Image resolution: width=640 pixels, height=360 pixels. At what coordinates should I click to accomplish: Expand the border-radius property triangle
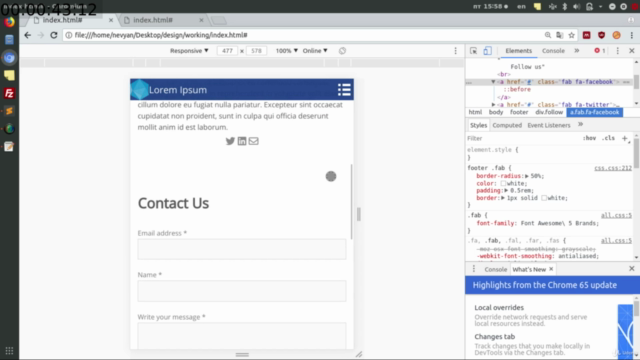click(x=527, y=176)
